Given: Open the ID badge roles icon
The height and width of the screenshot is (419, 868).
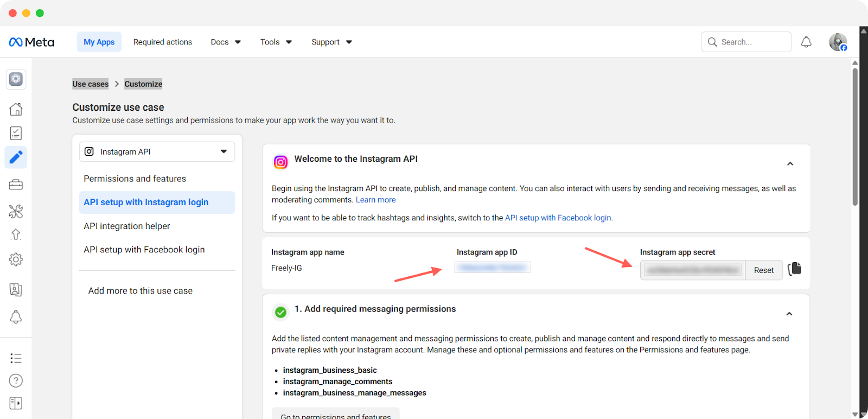Looking at the screenshot, I should (x=16, y=289).
